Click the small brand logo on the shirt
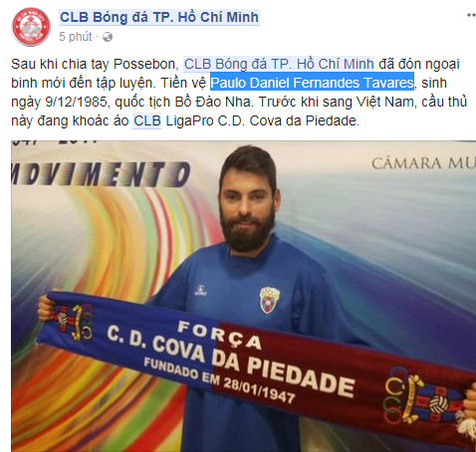 coord(201,290)
